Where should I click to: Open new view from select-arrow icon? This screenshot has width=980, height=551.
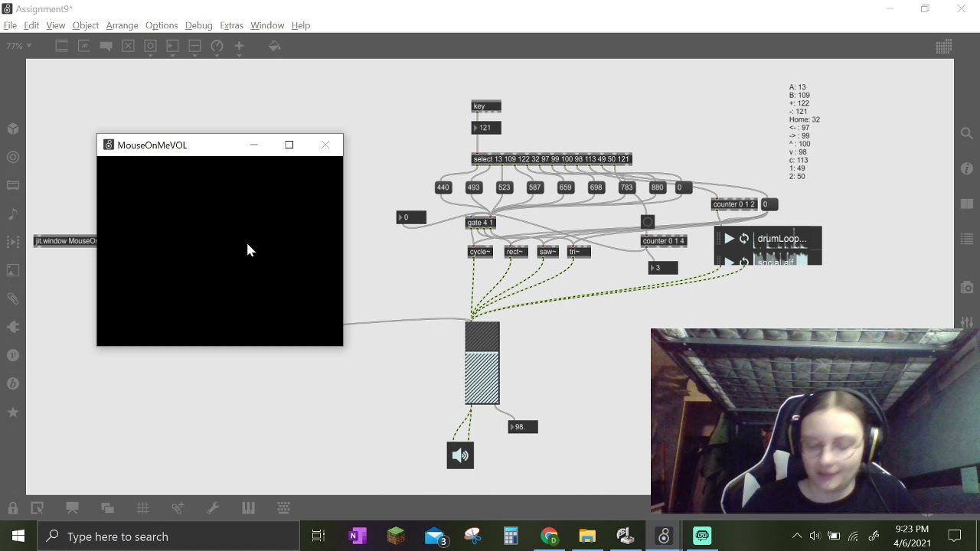tap(37, 507)
